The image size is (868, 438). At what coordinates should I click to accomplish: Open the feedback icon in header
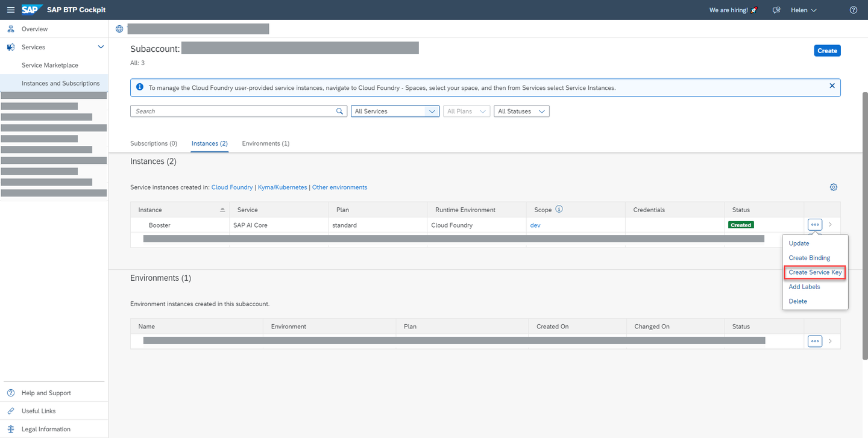click(777, 10)
